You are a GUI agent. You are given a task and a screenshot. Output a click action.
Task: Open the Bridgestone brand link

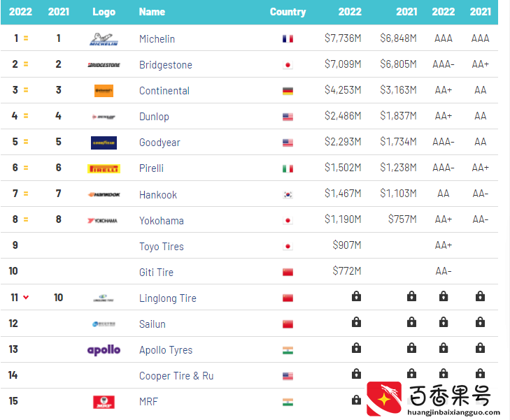166,65
